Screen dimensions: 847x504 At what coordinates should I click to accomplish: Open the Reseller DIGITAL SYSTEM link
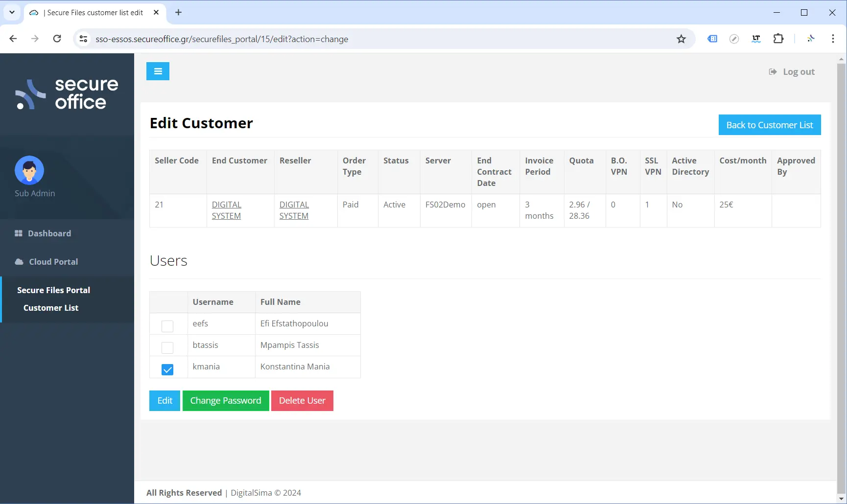pyautogui.click(x=294, y=210)
